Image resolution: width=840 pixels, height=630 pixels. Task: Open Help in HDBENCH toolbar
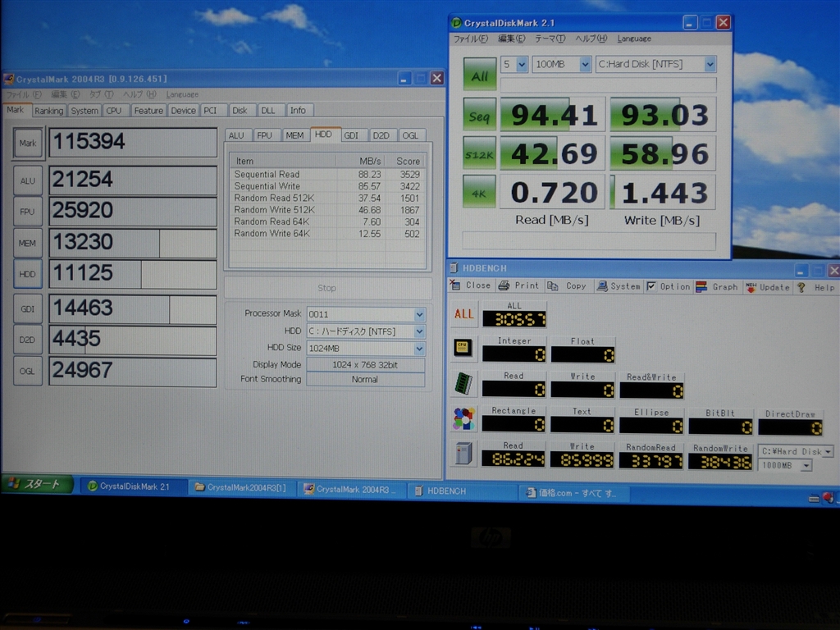[816, 288]
